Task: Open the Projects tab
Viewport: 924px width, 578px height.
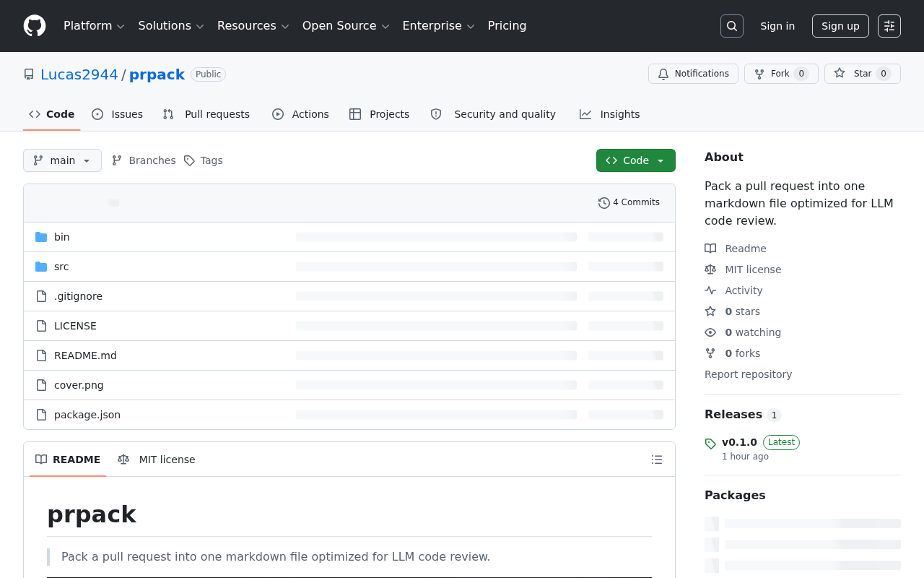Action: pos(379,114)
